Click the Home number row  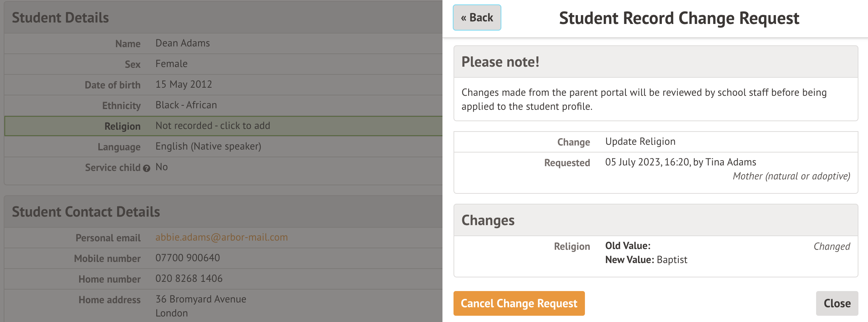(x=188, y=279)
